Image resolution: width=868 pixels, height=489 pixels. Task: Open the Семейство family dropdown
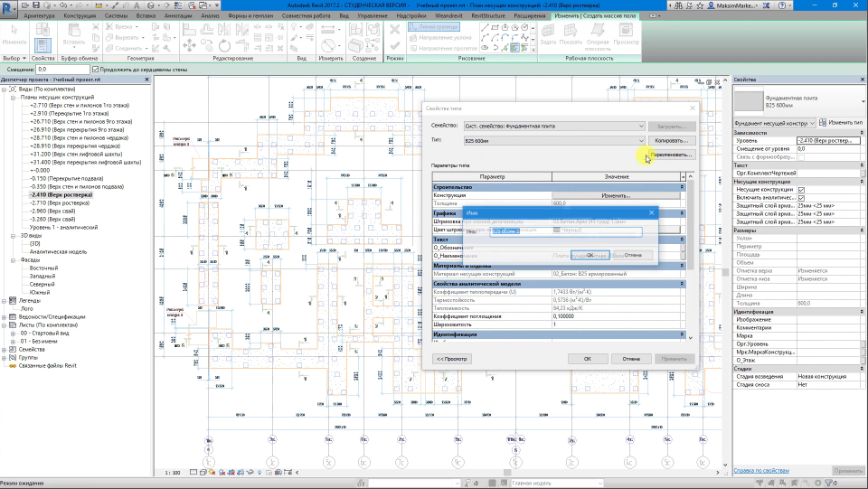coord(554,127)
